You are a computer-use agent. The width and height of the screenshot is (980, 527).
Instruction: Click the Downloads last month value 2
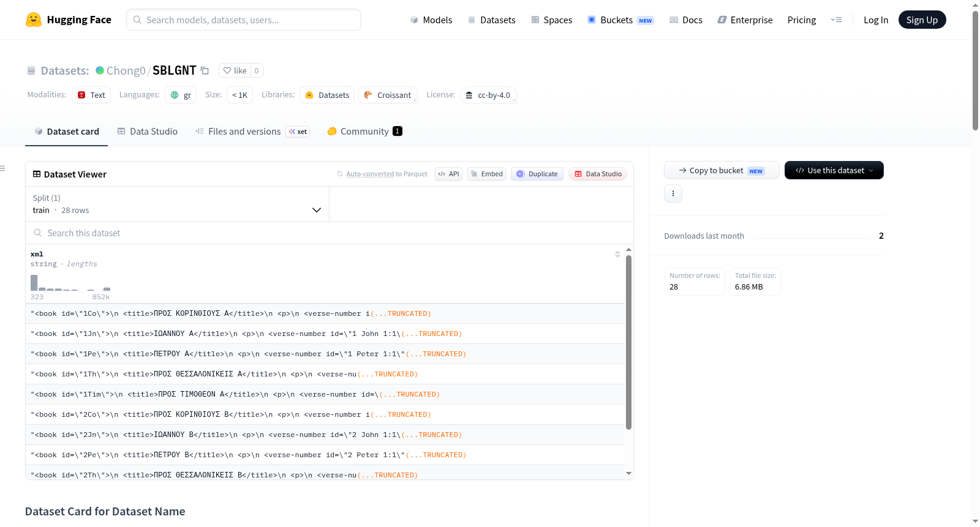pos(881,236)
